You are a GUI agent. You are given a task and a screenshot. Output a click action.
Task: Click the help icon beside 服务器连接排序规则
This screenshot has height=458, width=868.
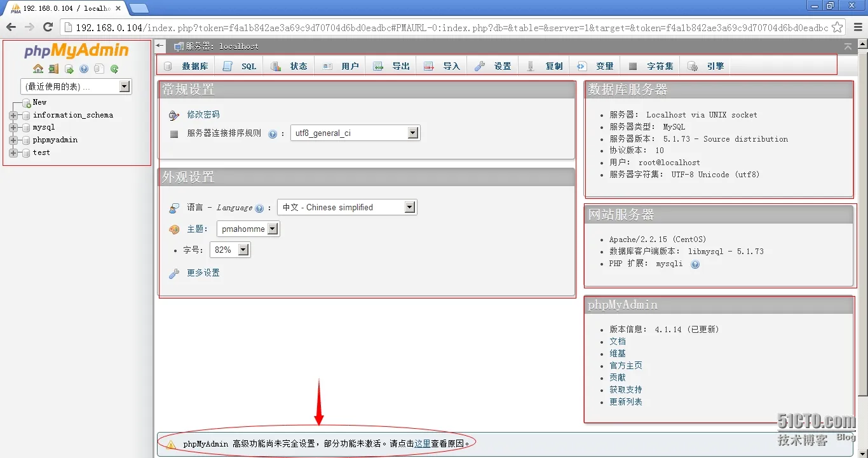(x=273, y=134)
